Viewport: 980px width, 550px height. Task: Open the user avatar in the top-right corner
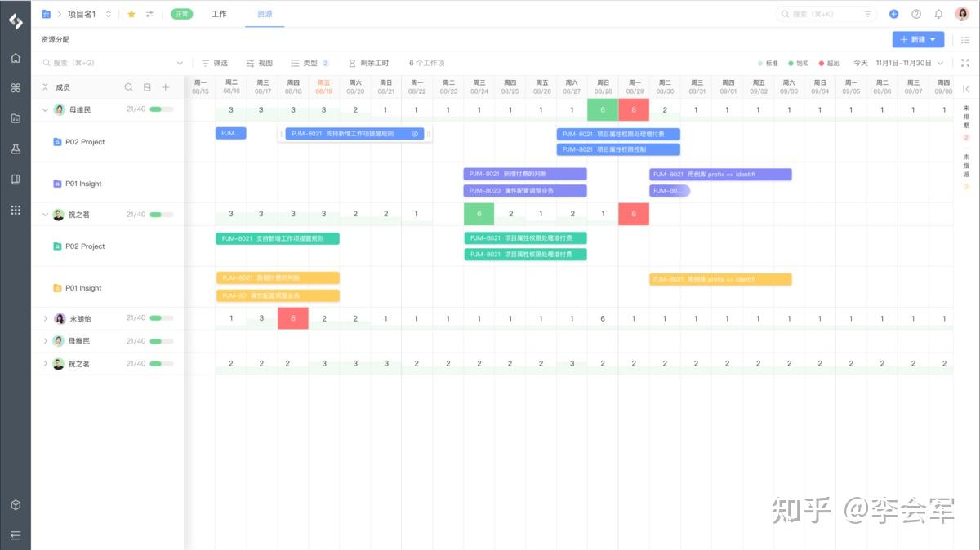(x=962, y=14)
